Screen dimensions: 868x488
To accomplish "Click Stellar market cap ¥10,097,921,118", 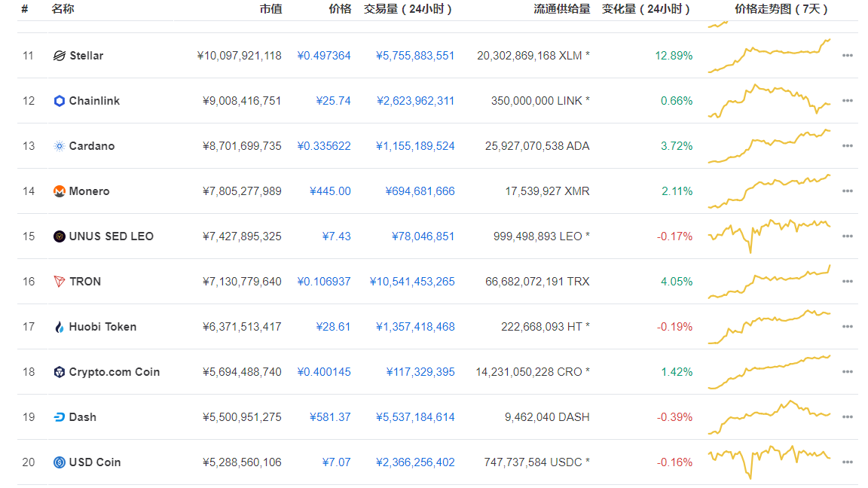I will pyautogui.click(x=239, y=56).
